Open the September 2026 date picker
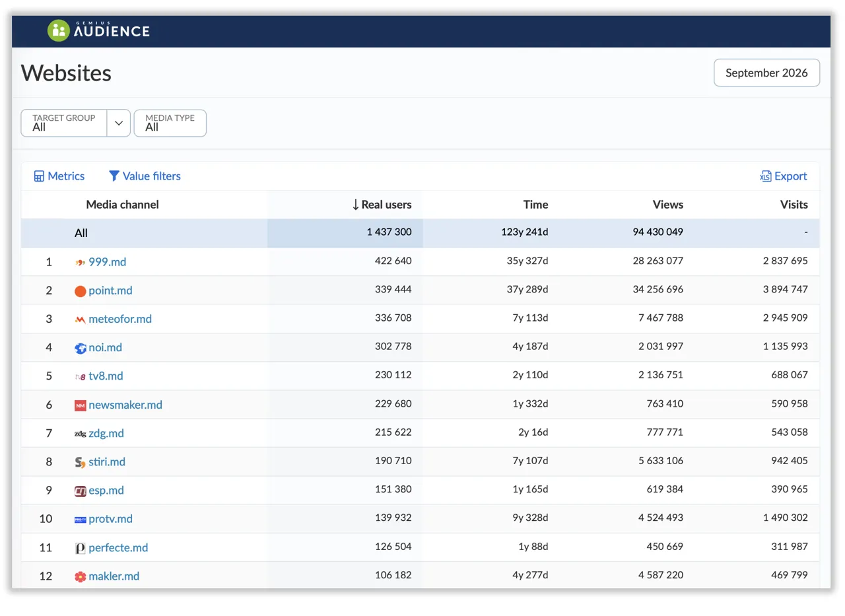 (x=766, y=73)
